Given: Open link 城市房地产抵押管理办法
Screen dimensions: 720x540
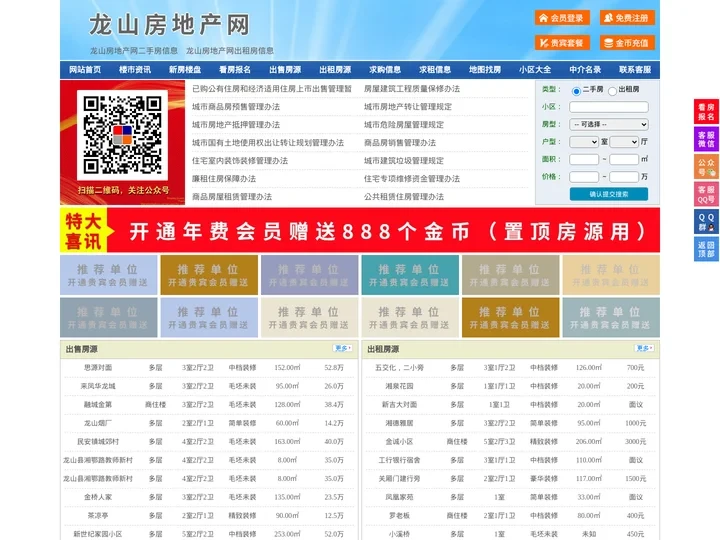Looking at the screenshot, I should pos(236,124).
